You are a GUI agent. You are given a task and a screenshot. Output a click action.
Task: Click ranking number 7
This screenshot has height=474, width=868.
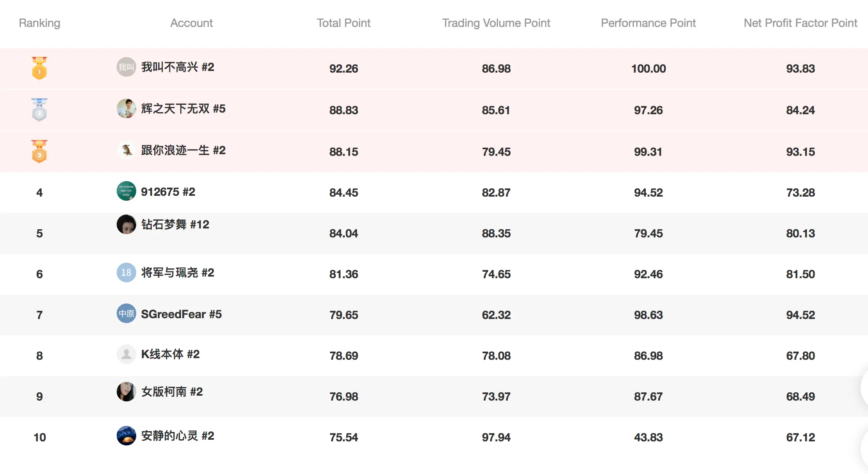(x=40, y=315)
